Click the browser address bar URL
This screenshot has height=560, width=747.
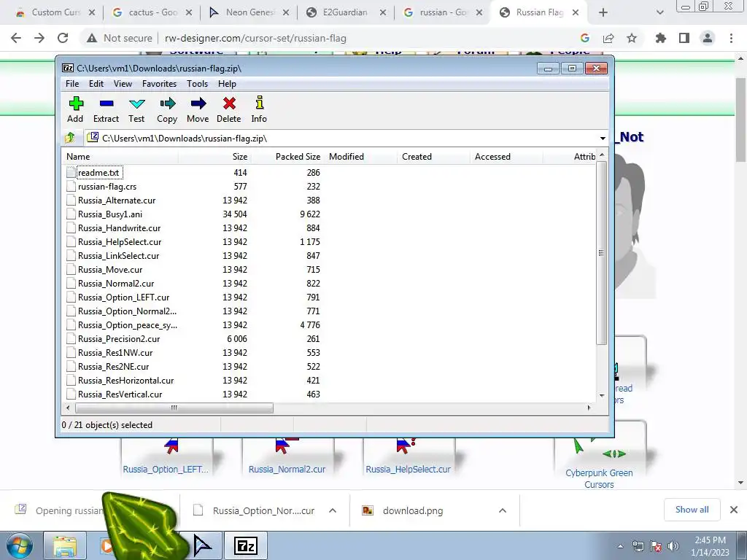click(x=255, y=39)
